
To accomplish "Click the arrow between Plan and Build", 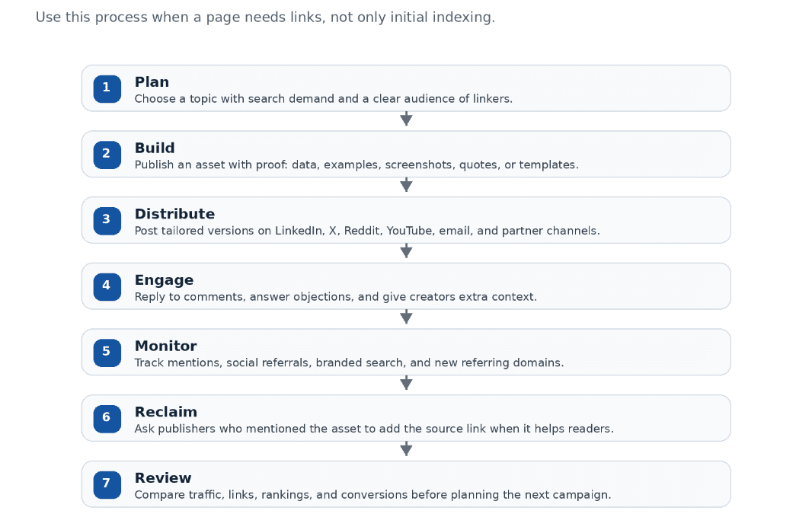I will tap(407, 119).
